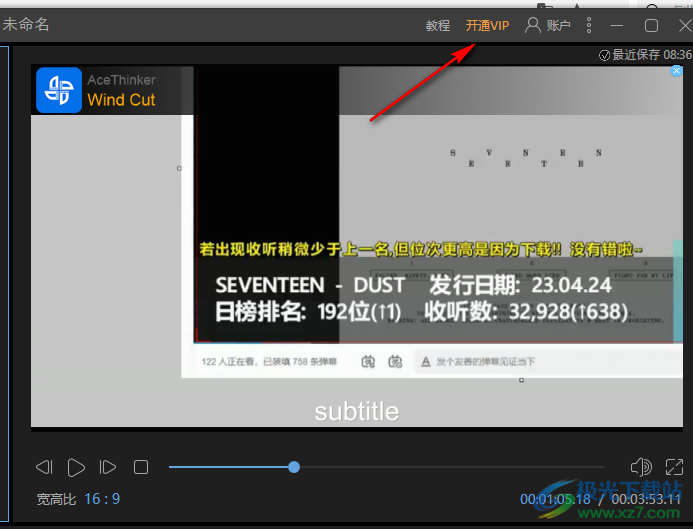
Task: Click the danmaku settings icon in video
Action: click(x=395, y=362)
